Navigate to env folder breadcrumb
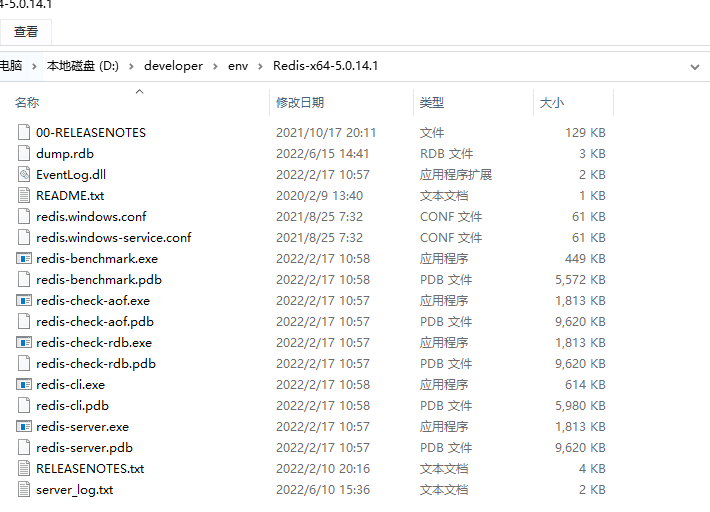This screenshot has width=710, height=512. [x=238, y=66]
